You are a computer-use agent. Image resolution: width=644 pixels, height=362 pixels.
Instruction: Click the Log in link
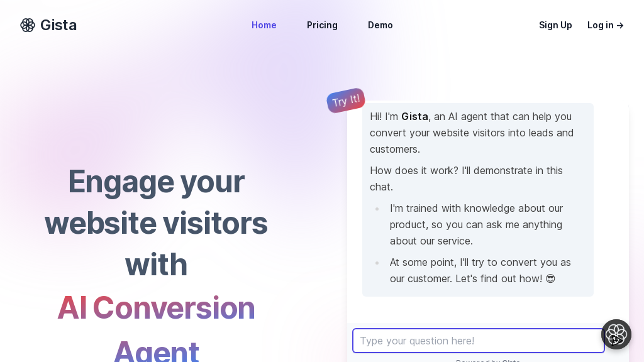601,25
